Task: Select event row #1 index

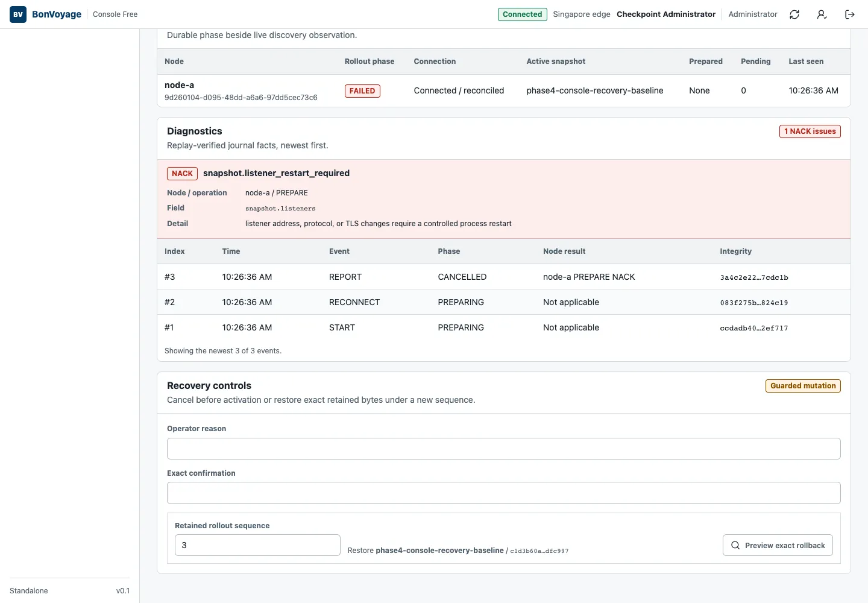Action: 169,327
